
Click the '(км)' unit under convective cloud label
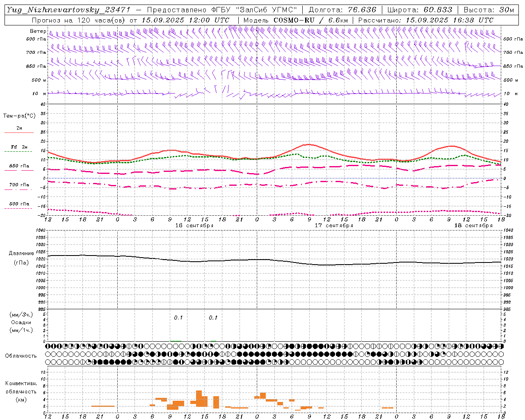point(21,399)
